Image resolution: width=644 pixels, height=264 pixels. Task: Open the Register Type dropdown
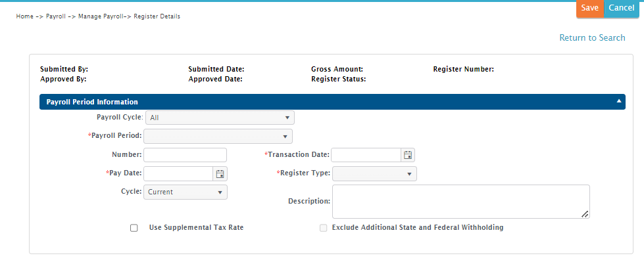coord(374,174)
